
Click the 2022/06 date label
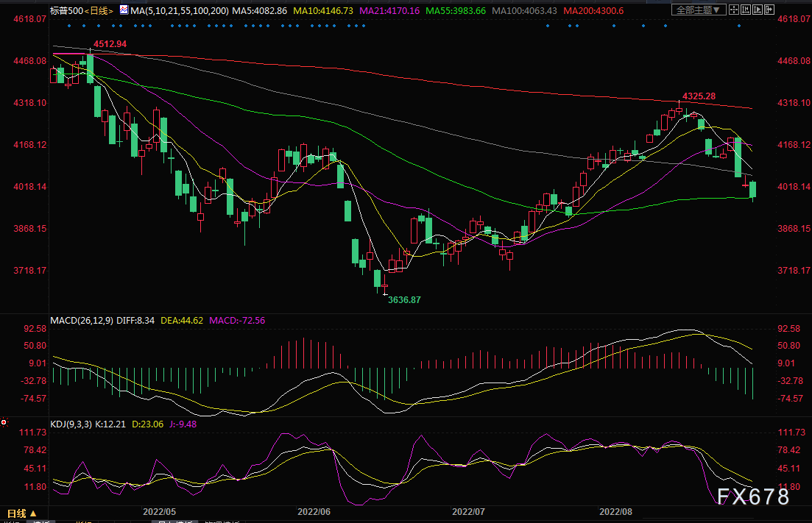pos(314,512)
